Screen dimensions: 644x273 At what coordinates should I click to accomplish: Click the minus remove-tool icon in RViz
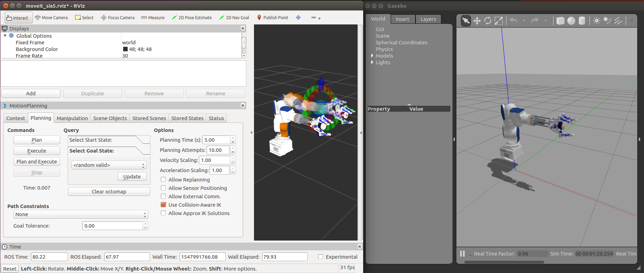pyautogui.click(x=313, y=17)
